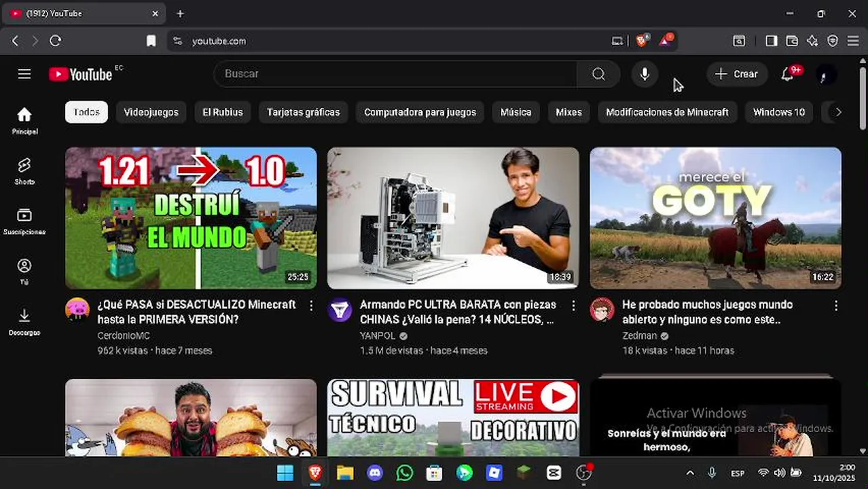This screenshot has width=868, height=489.
Task: Open YANPOL channel avatar
Action: click(x=340, y=310)
